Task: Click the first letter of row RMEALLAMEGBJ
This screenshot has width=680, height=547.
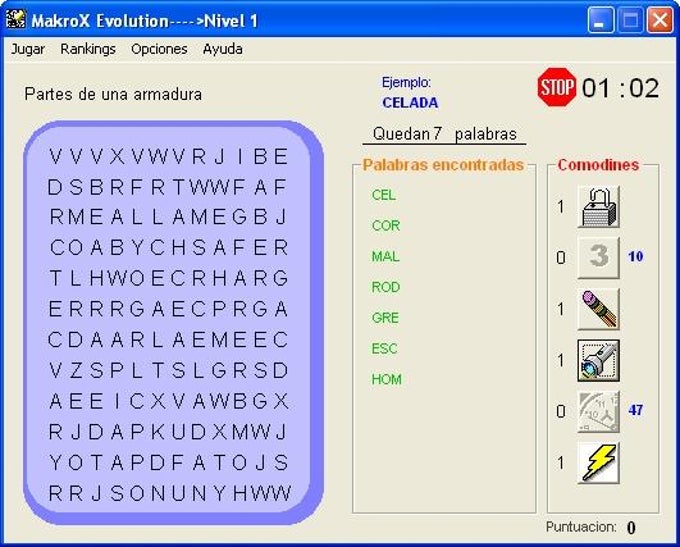Action: pyautogui.click(x=56, y=216)
